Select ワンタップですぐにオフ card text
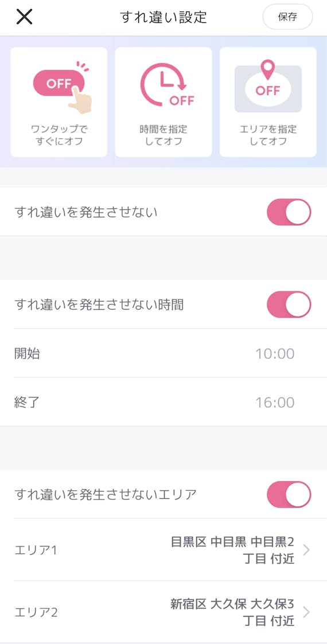This screenshot has height=644, width=327. coord(59,135)
